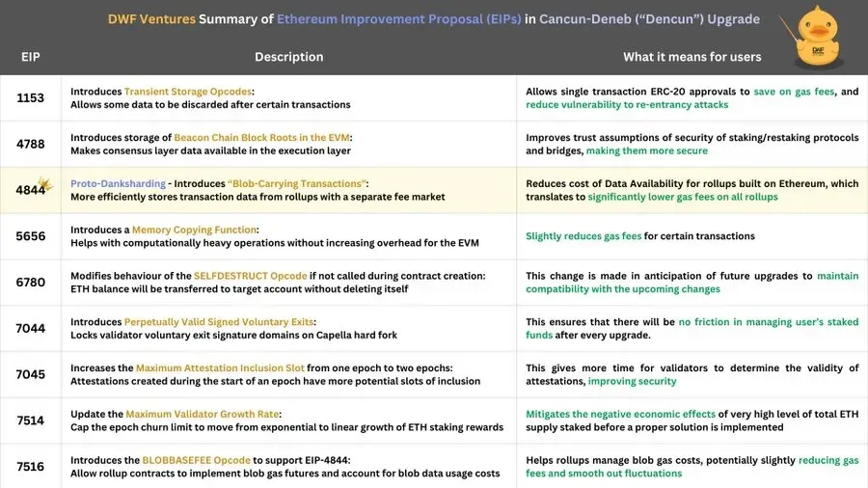The image size is (868, 488).
Task: Click 'Ethereum Improvement Proposal (EIPs)' in title
Action: pyautogui.click(x=398, y=19)
